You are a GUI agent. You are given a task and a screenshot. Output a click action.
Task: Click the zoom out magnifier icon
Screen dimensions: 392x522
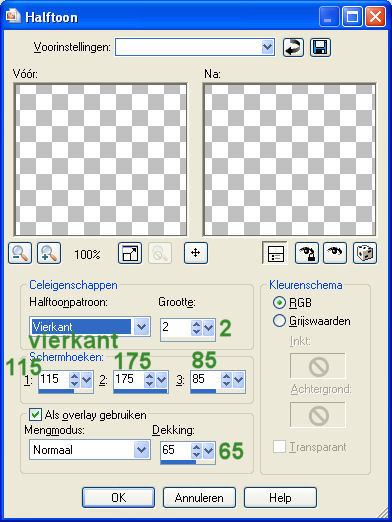point(20,253)
